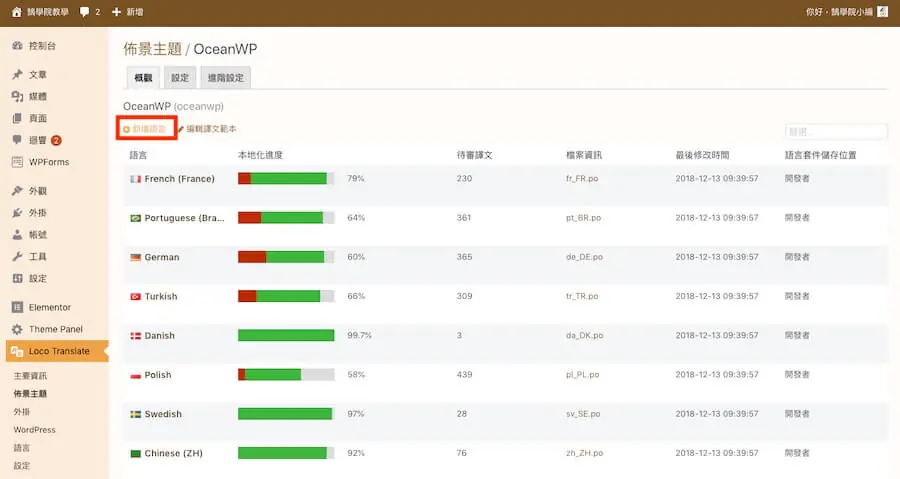Click the Elementor icon in sidebar

(x=17, y=307)
